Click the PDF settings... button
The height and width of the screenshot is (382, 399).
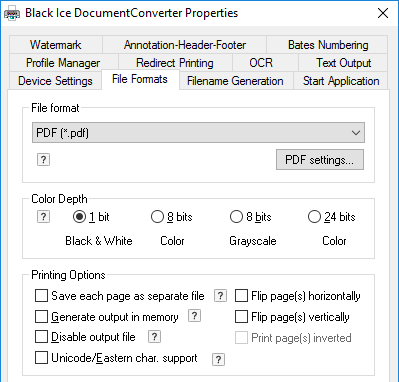320,160
